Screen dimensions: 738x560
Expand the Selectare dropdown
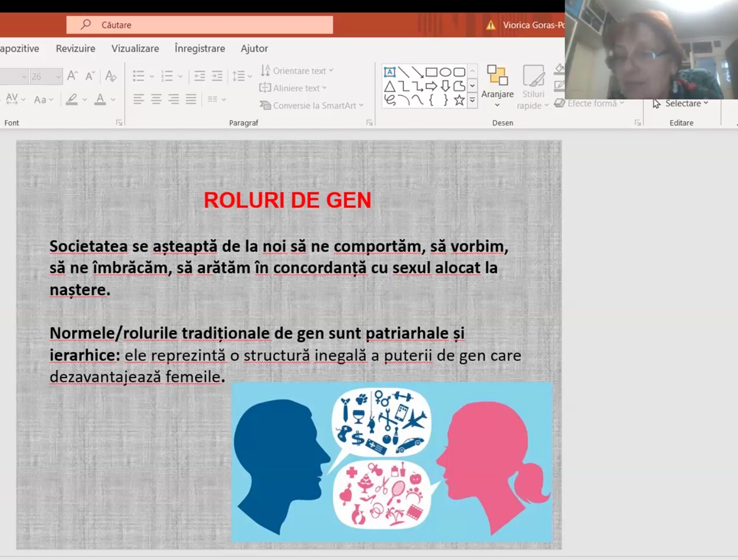click(681, 103)
